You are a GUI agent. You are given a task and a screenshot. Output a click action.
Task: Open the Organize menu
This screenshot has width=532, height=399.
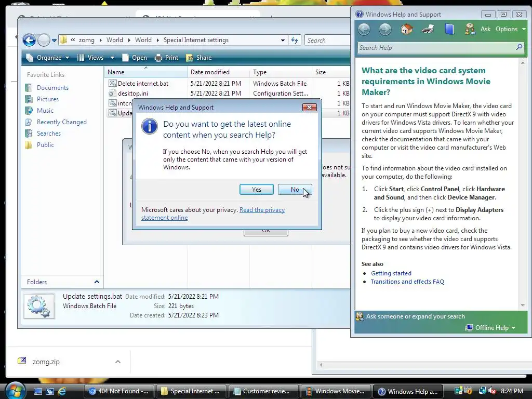(x=48, y=58)
